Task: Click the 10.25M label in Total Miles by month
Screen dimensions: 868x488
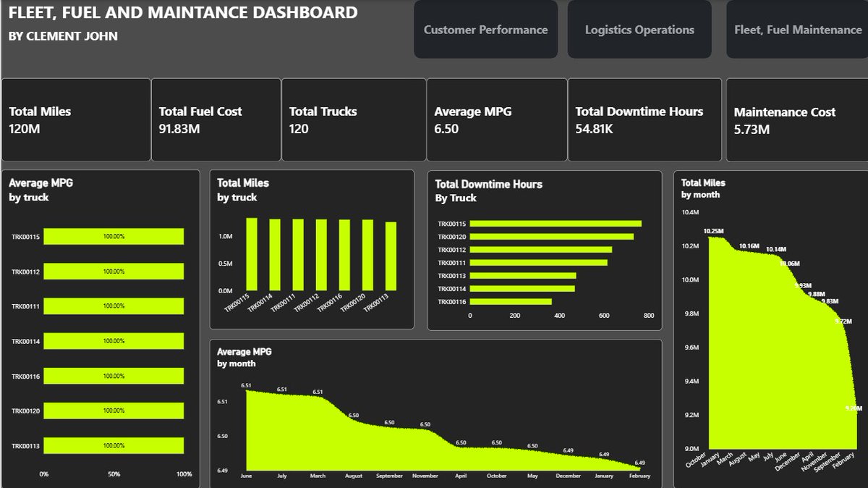Action: tap(713, 232)
